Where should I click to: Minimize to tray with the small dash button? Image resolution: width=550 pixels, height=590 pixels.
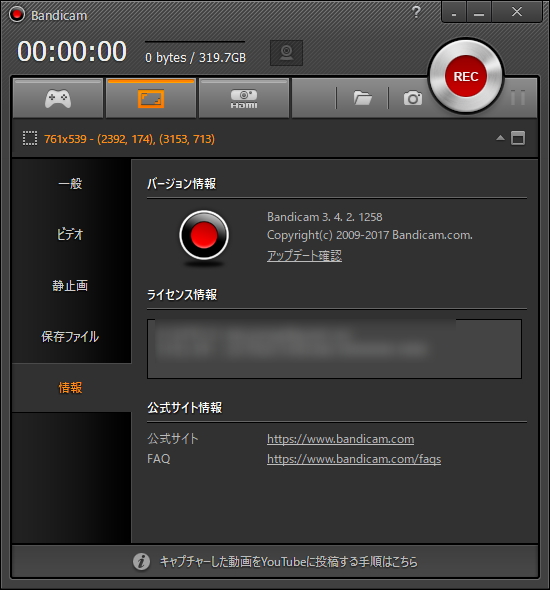454,13
